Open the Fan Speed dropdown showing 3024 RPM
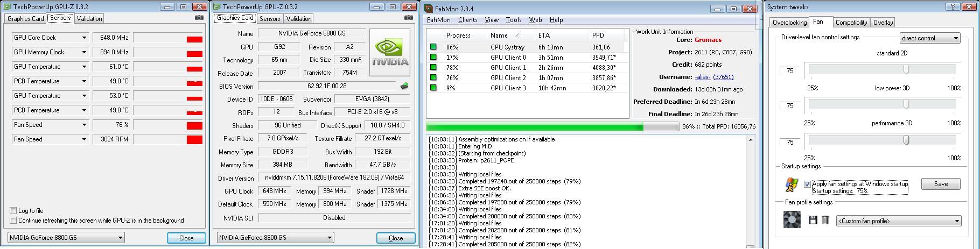 coord(84,139)
